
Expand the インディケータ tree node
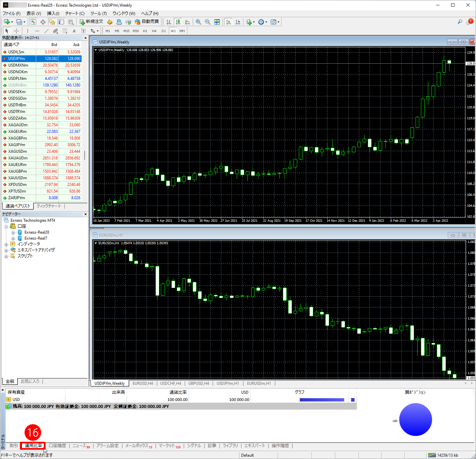6,244
